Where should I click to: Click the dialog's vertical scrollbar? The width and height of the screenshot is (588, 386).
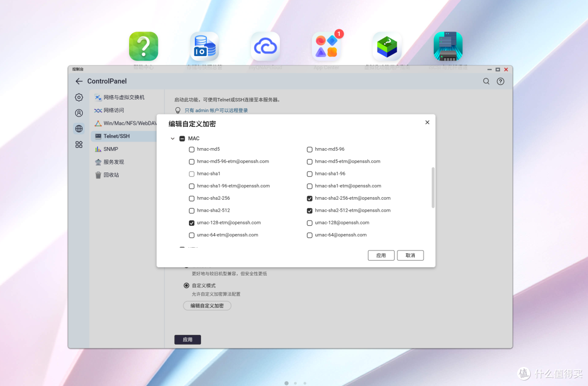433,187
